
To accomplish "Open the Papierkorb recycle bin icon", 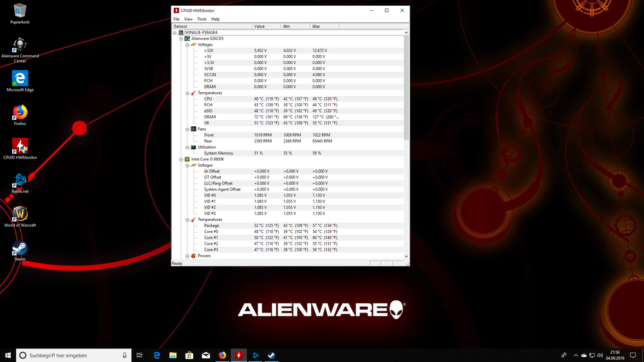I will [x=20, y=11].
